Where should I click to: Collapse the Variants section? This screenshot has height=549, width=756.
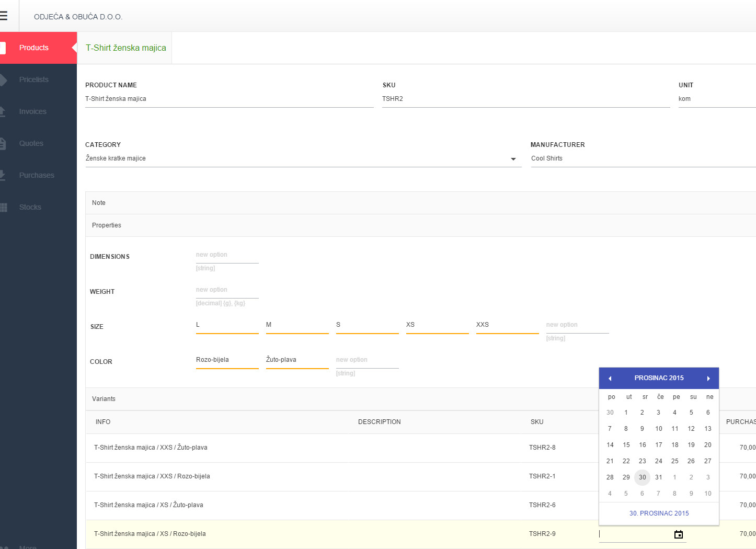420,399
